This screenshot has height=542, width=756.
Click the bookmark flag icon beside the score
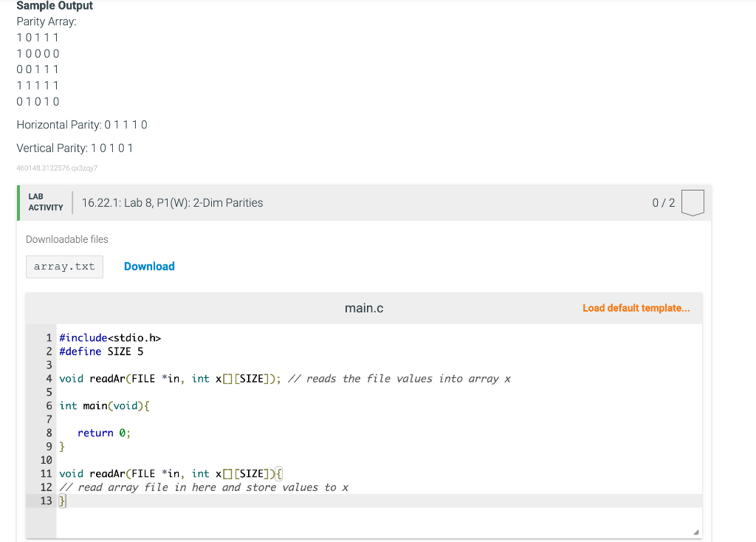693,202
